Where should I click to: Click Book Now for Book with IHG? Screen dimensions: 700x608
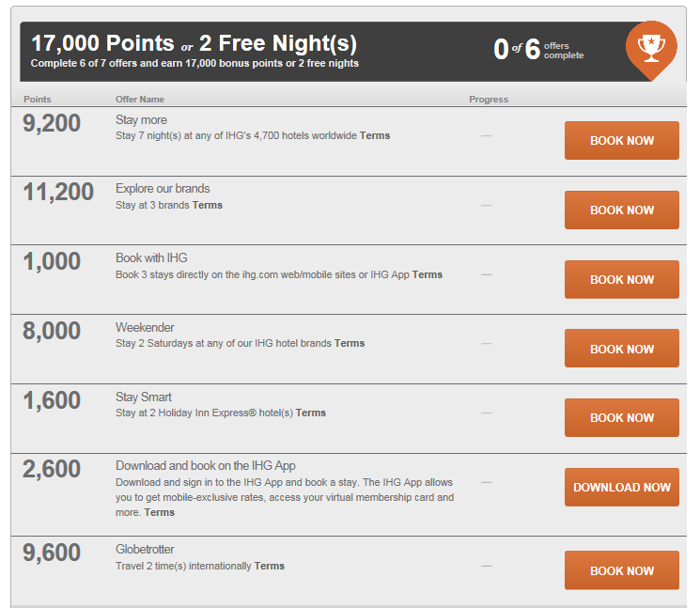click(622, 279)
